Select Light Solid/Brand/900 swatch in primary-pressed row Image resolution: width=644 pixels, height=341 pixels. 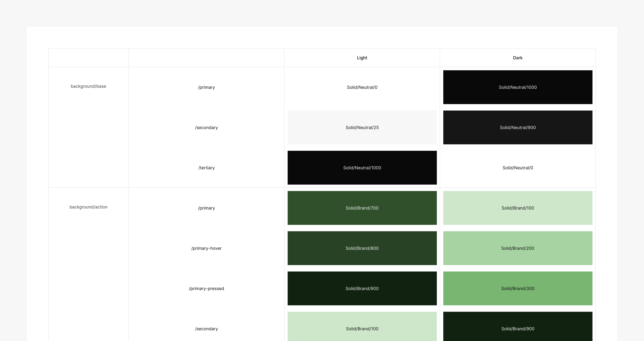pos(362,289)
